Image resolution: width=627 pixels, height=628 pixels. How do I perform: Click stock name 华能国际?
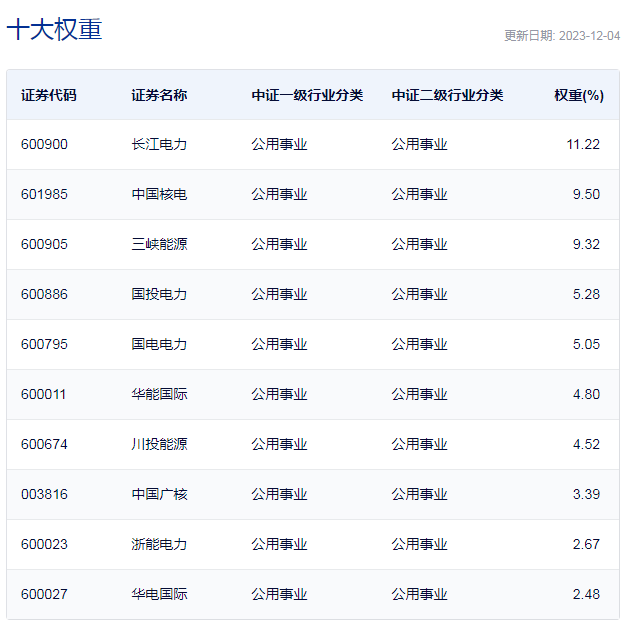[159, 395]
